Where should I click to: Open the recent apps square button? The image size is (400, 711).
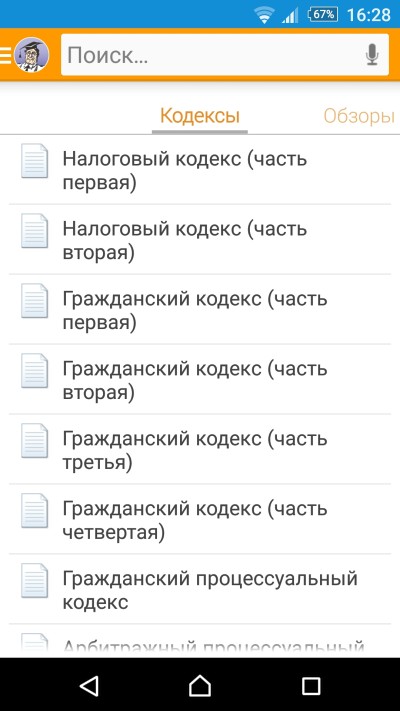point(311,685)
